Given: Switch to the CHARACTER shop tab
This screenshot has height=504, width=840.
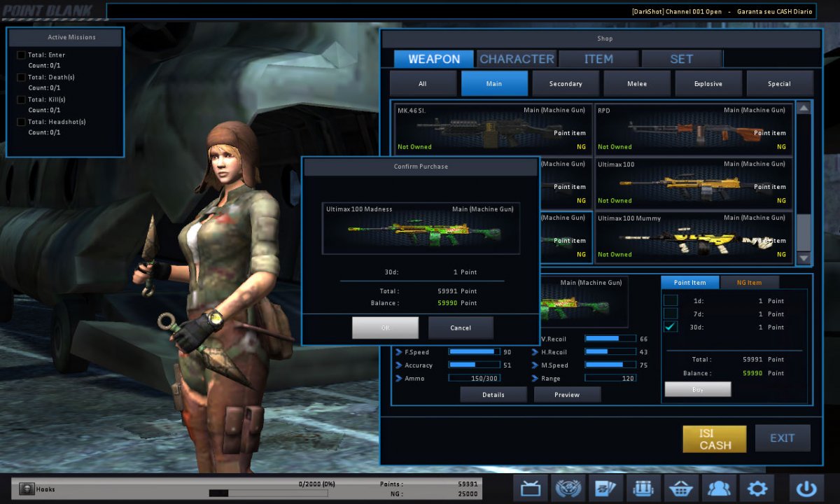Looking at the screenshot, I should click(517, 59).
